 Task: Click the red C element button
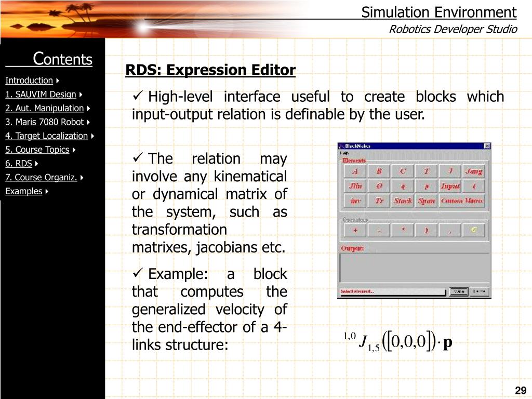click(x=403, y=171)
